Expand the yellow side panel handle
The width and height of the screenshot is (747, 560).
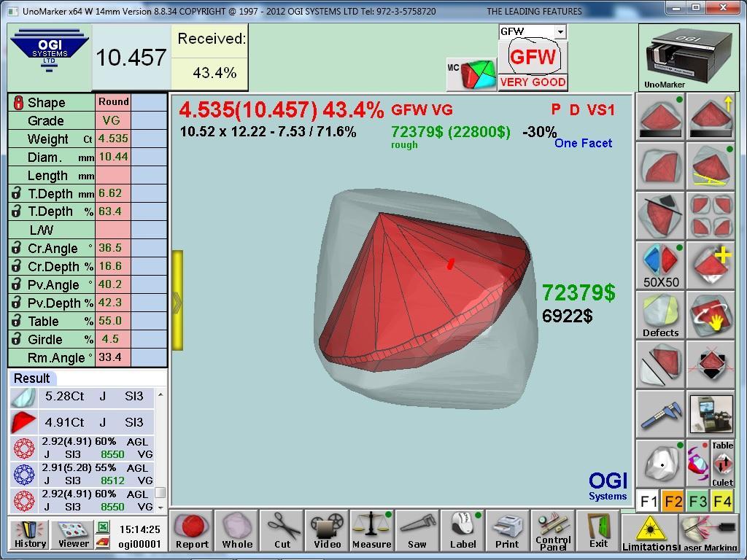click(x=177, y=300)
